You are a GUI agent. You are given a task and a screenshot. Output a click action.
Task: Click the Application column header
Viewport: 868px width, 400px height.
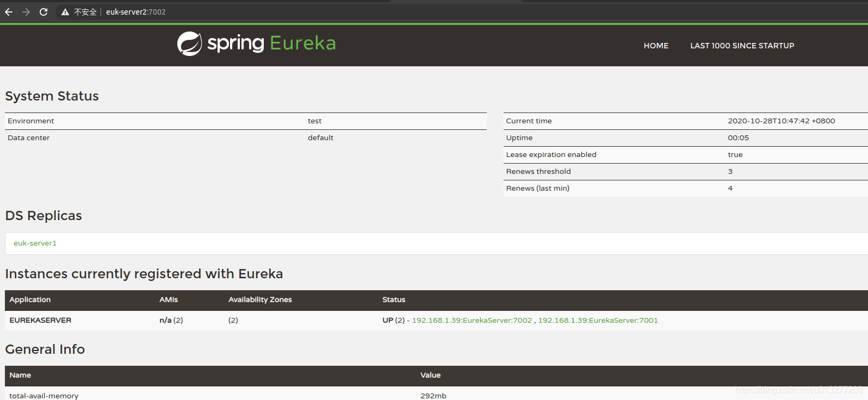[30, 300]
